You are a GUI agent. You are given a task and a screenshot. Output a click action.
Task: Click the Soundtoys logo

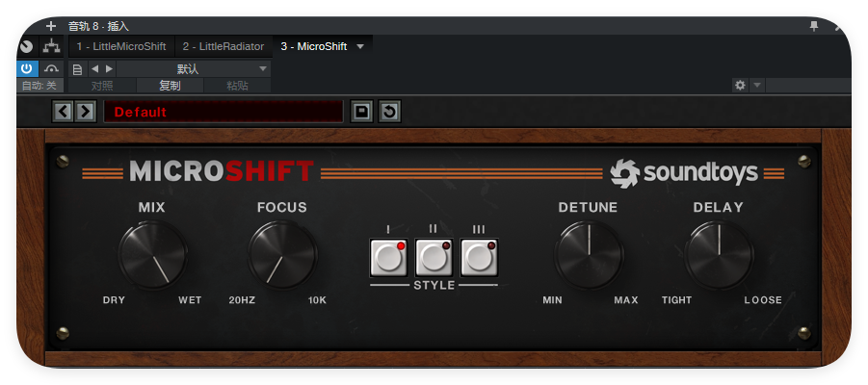[x=684, y=173]
